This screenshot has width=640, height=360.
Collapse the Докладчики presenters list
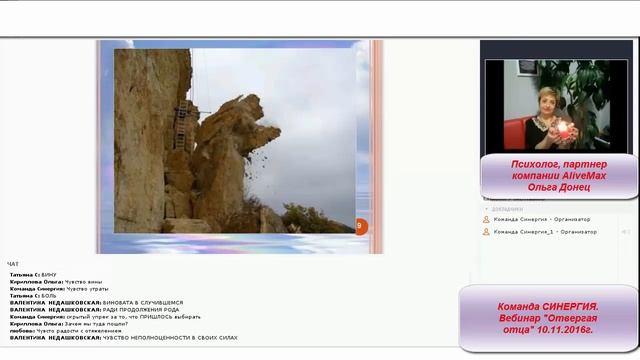487,209
